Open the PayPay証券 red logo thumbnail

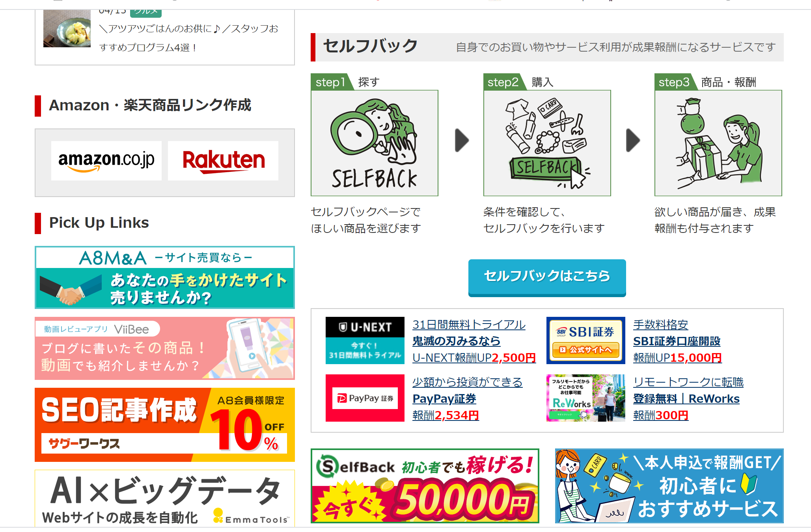coord(365,398)
